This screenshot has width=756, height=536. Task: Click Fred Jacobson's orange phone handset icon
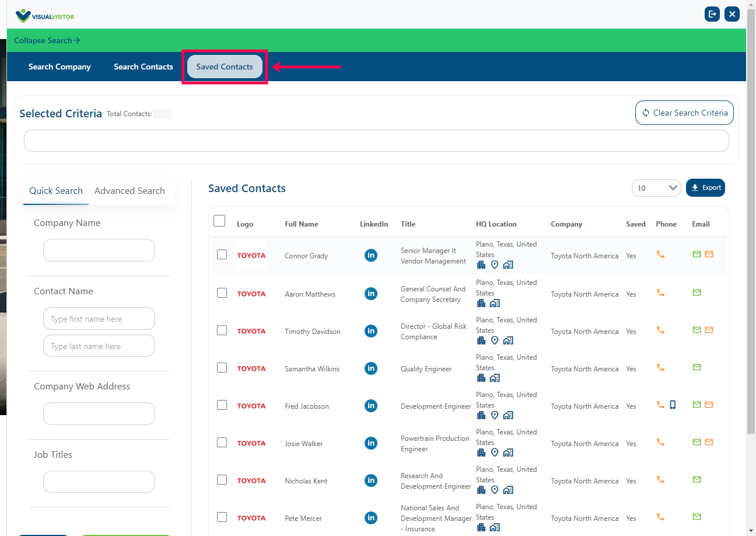660,405
